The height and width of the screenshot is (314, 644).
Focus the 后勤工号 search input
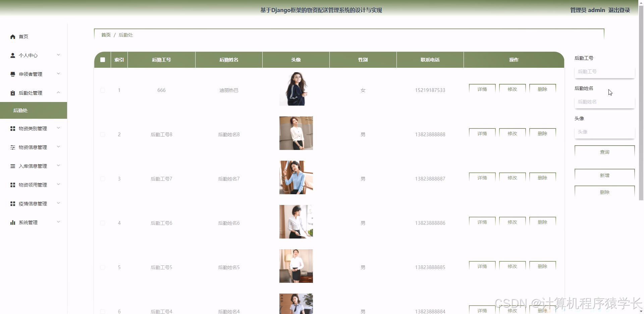605,71
